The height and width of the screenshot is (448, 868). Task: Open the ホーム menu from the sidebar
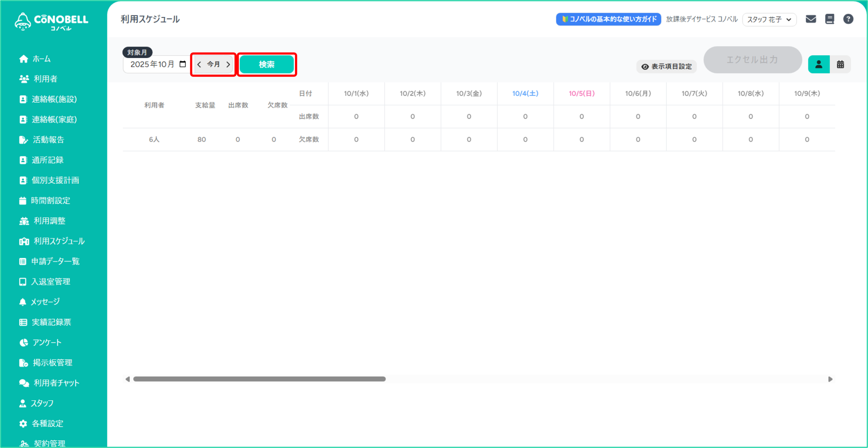pos(41,59)
